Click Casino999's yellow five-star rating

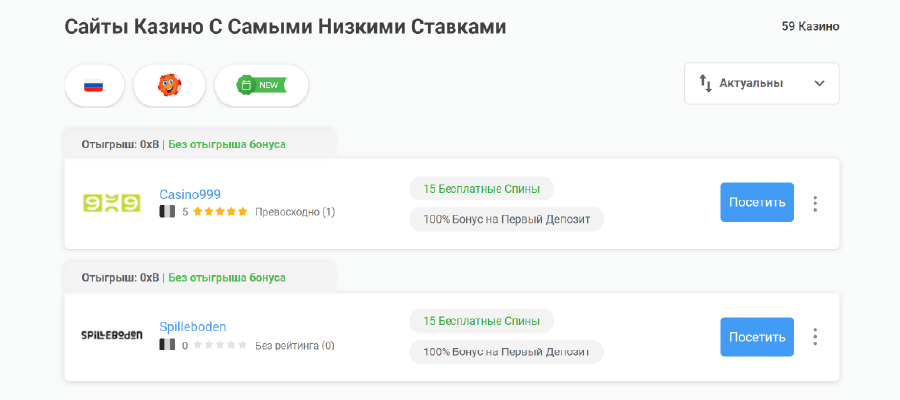click(x=220, y=212)
